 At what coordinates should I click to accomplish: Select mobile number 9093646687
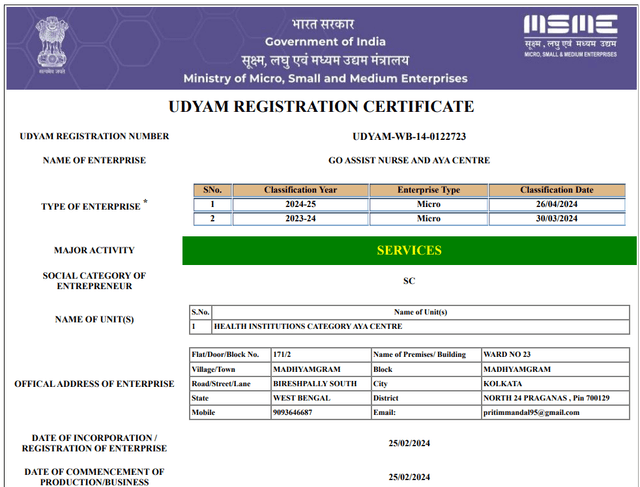point(293,412)
